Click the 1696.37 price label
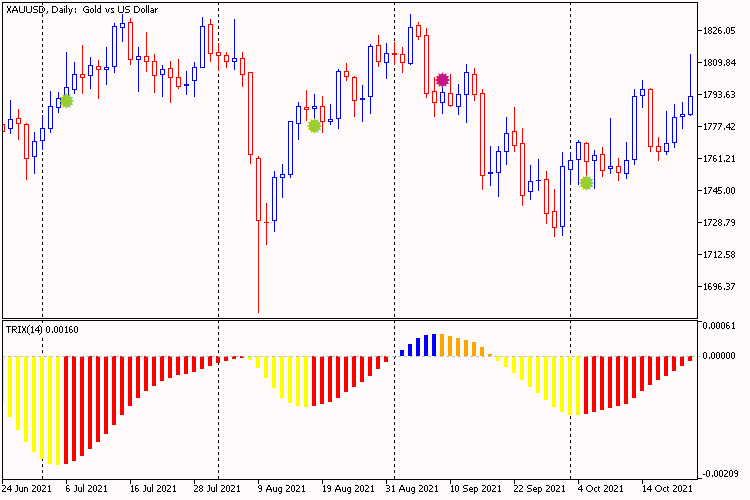 pos(719,287)
